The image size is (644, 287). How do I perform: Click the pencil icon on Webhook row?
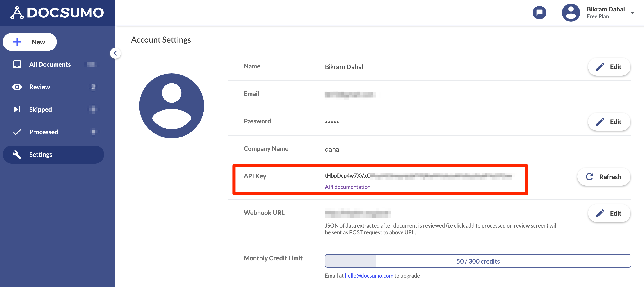click(600, 213)
